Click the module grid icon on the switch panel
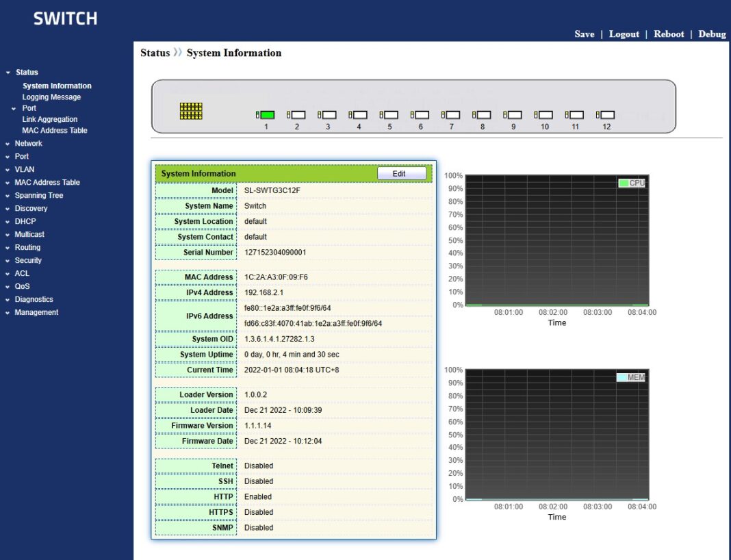The image size is (731, 560). click(x=191, y=111)
